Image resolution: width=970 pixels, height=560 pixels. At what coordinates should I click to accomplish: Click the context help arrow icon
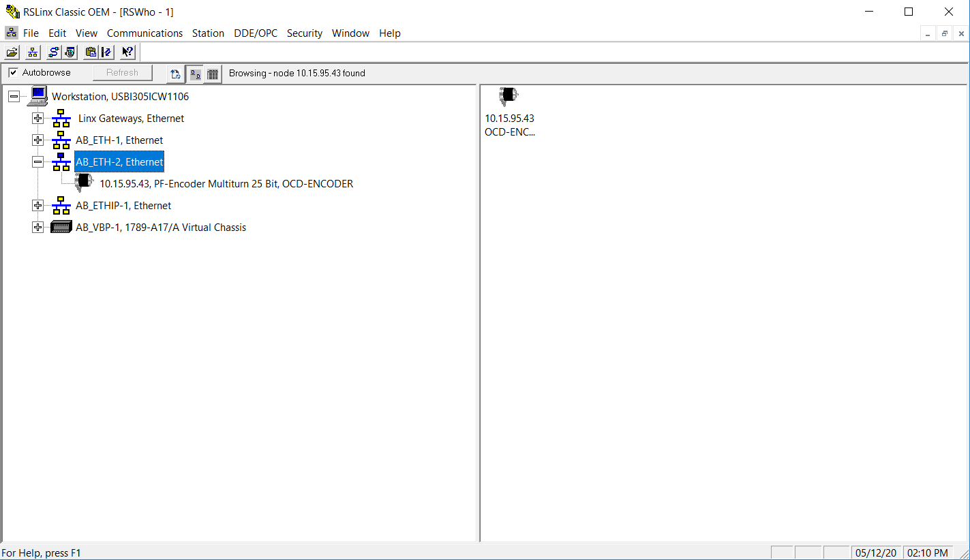[x=127, y=52]
